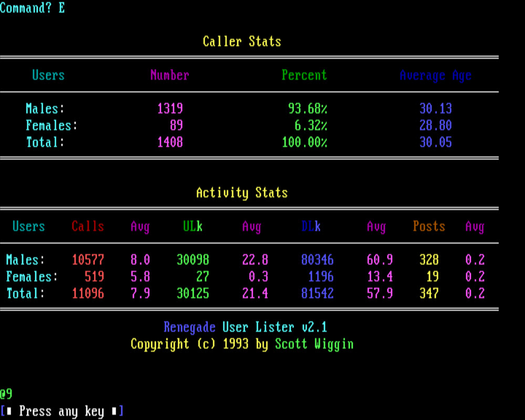Select the Males count value 1319
The height and width of the screenshot is (420, 525).
click(170, 109)
